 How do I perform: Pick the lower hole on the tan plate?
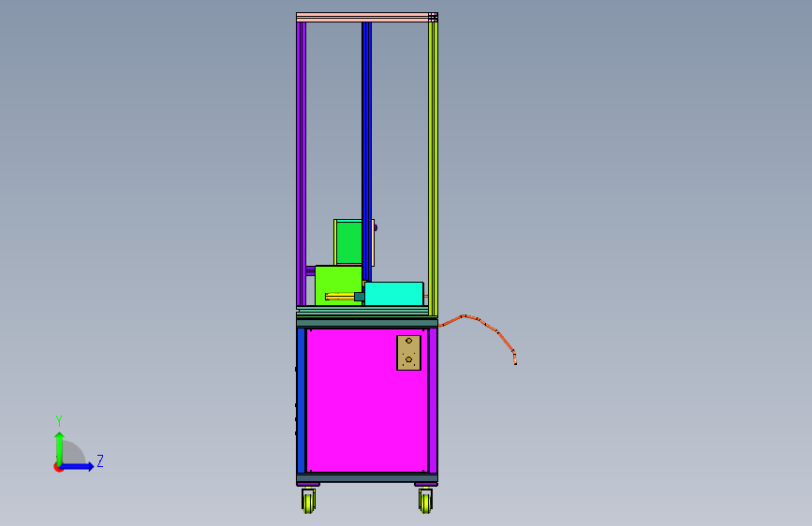click(x=408, y=359)
